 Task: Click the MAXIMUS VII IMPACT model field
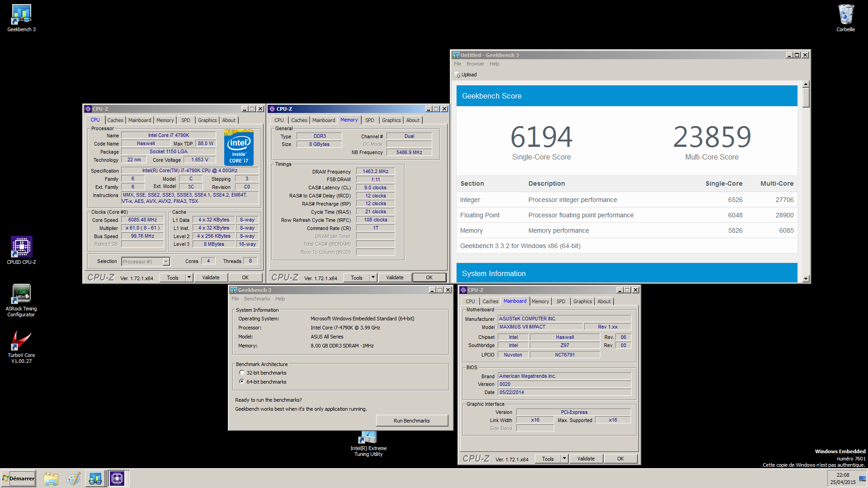click(540, 327)
